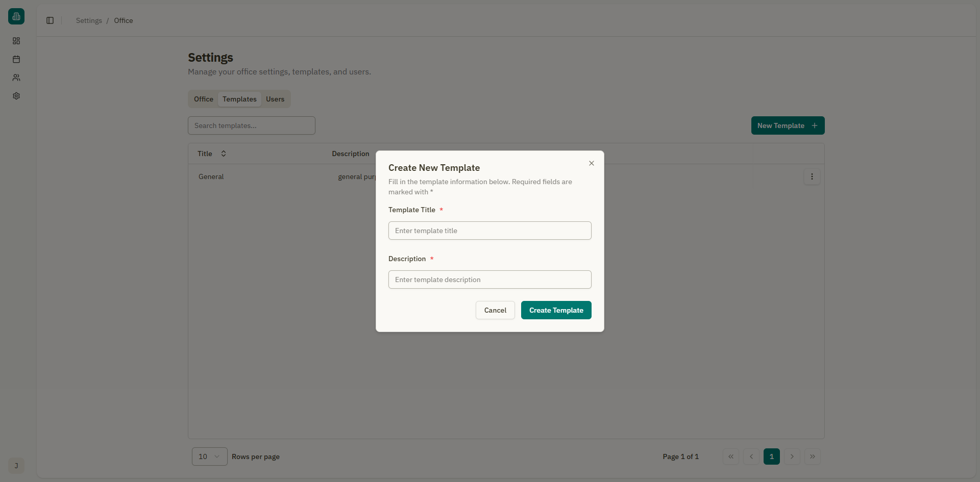Switch to the Office tab
Image resolution: width=980 pixels, height=482 pixels.
(203, 99)
